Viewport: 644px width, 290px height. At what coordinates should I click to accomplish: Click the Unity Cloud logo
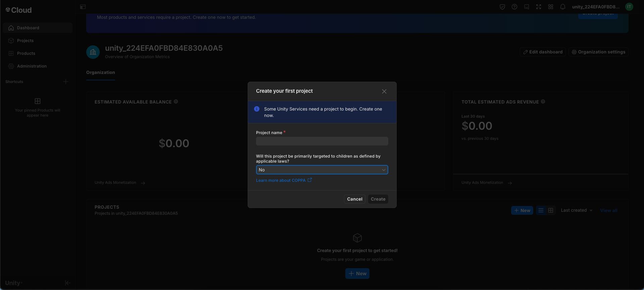(19, 10)
